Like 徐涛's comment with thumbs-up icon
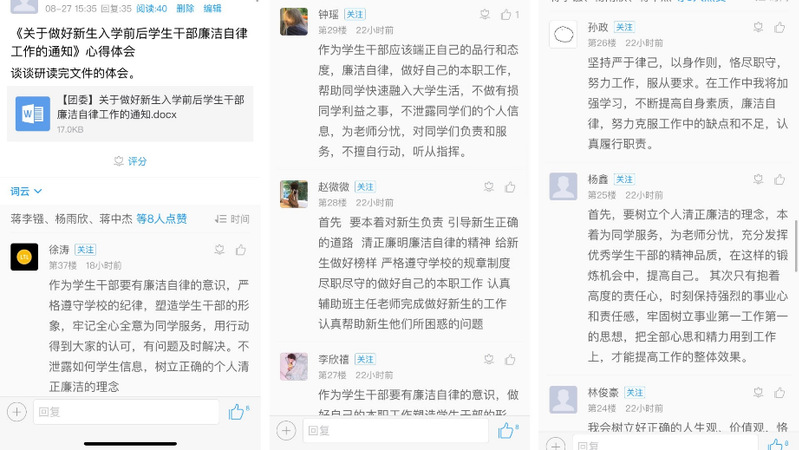The width and height of the screenshot is (799, 450). point(241,250)
